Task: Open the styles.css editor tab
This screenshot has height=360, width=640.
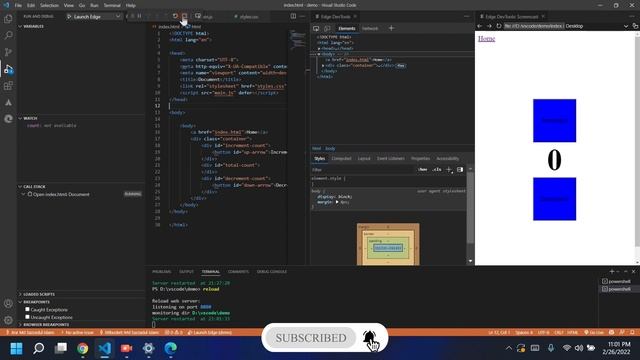Action: tap(248, 17)
